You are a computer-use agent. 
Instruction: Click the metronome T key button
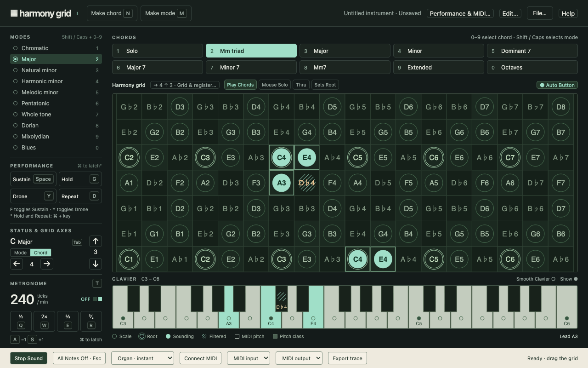(x=97, y=283)
